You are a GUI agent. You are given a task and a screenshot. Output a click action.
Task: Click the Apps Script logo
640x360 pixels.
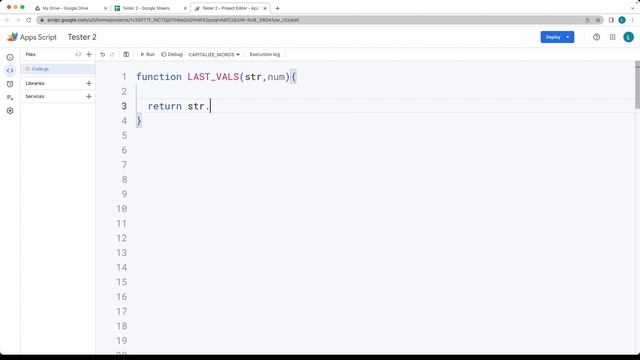(x=32, y=37)
